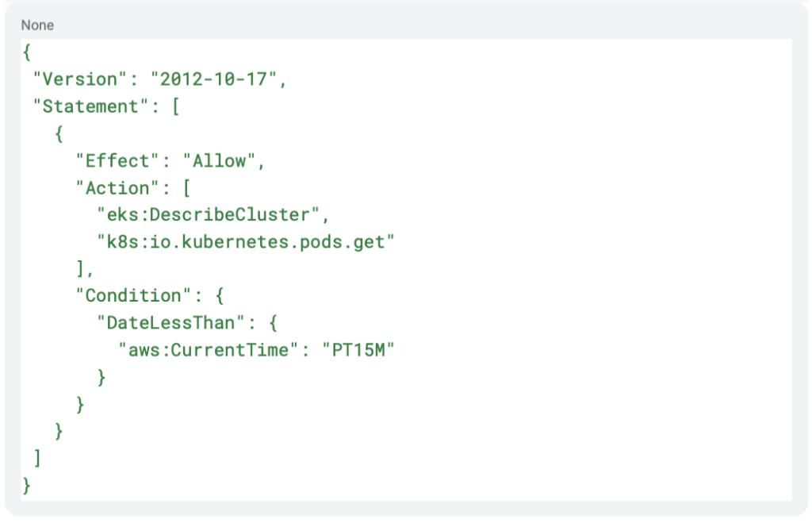This screenshot has width=812, height=527.
Task: Click the "None" language label
Action: (37, 25)
